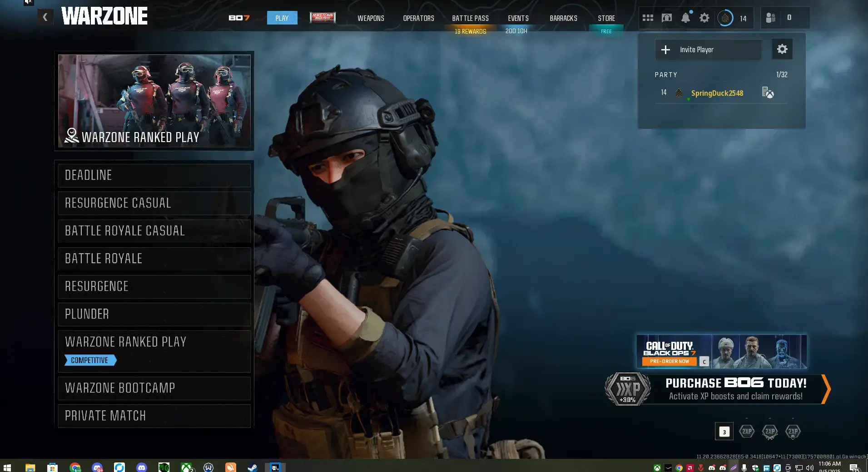Open Microsoft Store from taskbar
Image resolution: width=868 pixels, height=472 pixels.
(52, 467)
